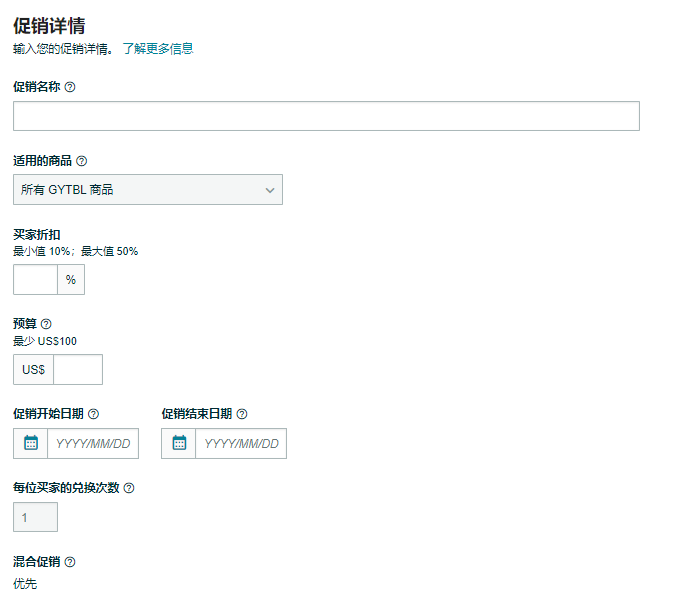
Task: Open the start date calendar picker icon
Action: (x=31, y=443)
